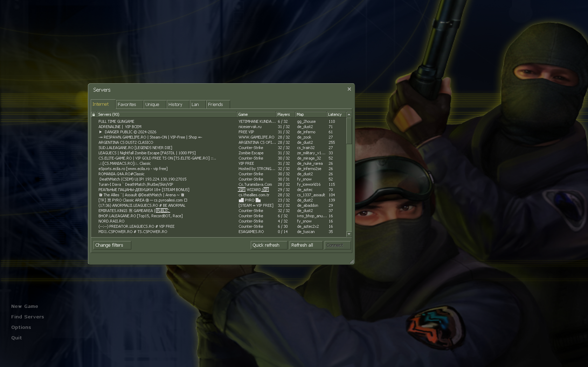Switch to the Internet tab
The image size is (588, 367).
click(103, 104)
